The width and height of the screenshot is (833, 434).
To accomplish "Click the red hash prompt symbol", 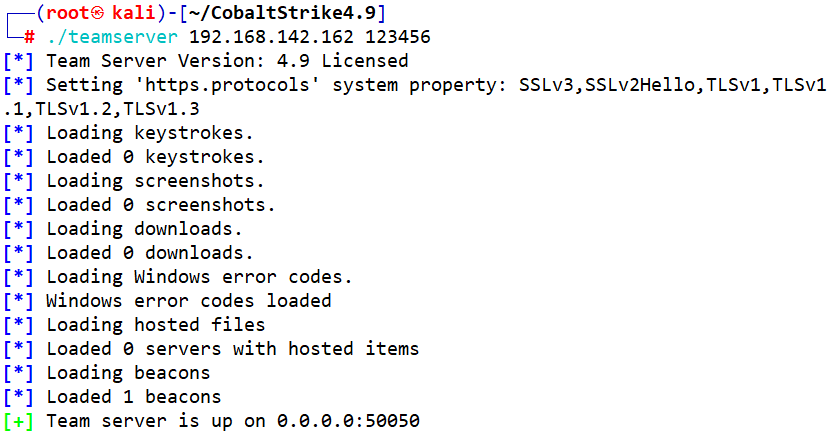I will 29,37.
